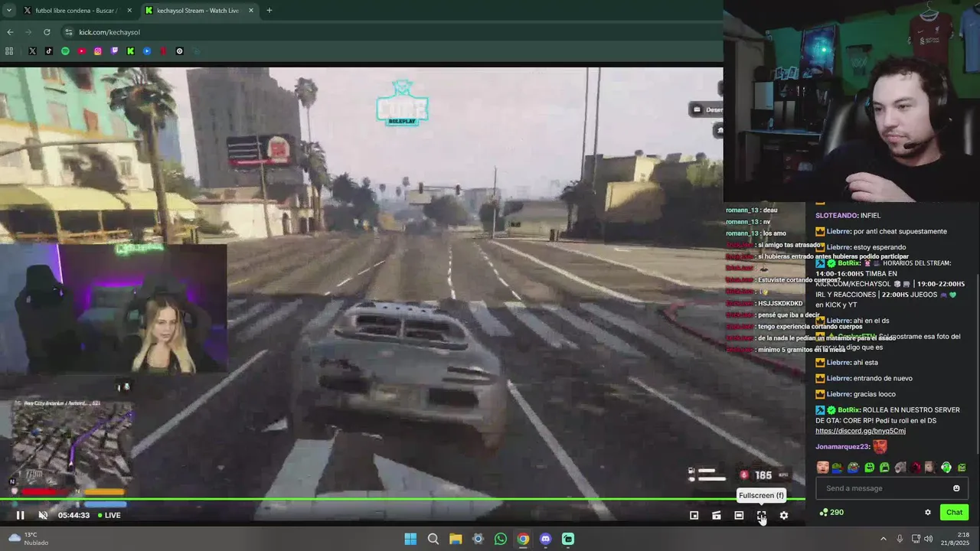980x551 pixels.
Task: Enter fullscreen mode for the stream
Action: pyautogui.click(x=761, y=515)
